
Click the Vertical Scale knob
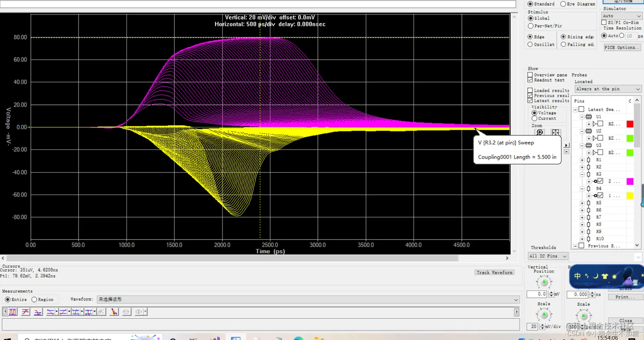544,315
